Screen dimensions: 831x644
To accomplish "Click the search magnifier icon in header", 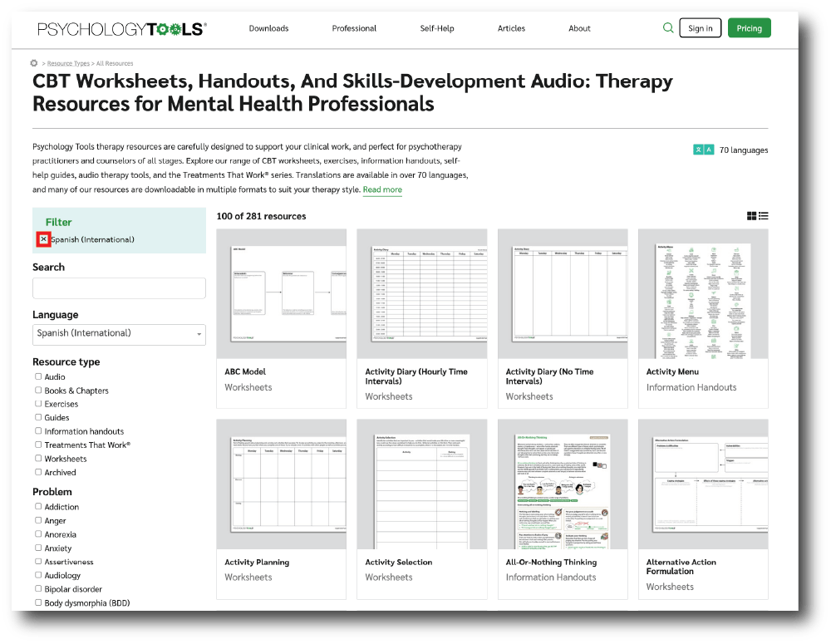I will [x=668, y=27].
